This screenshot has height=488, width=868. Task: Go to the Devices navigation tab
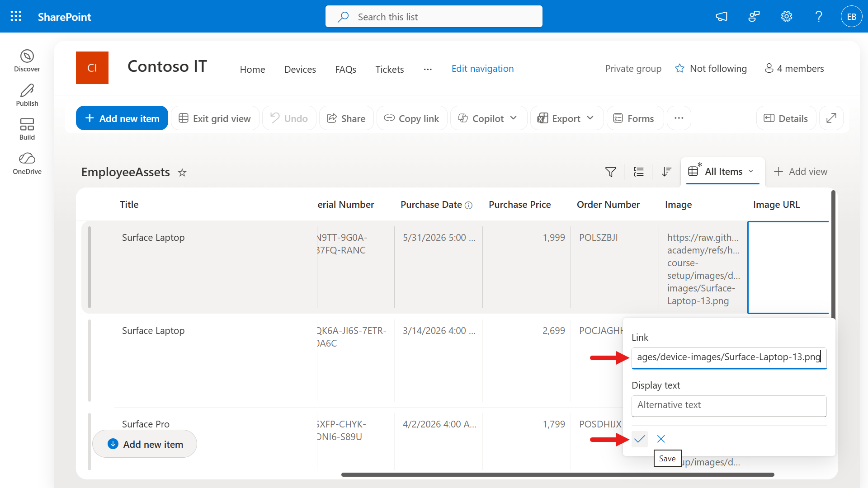[x=300, y=69]
